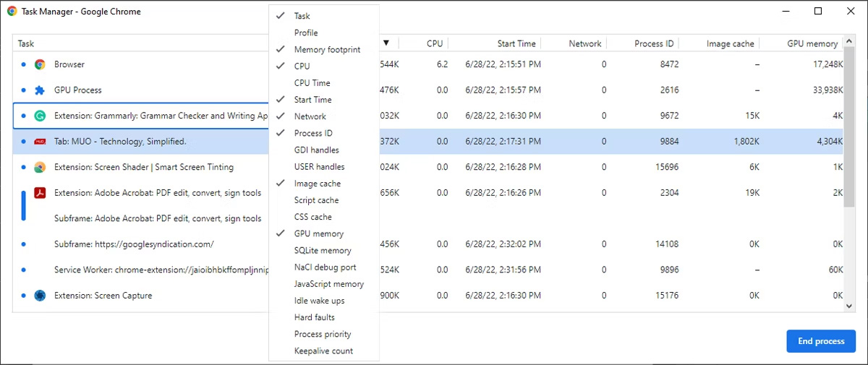This screenshot has width=868, height=365.
Task: Click the puzzle icon of GPU Process
Action: 40,90
